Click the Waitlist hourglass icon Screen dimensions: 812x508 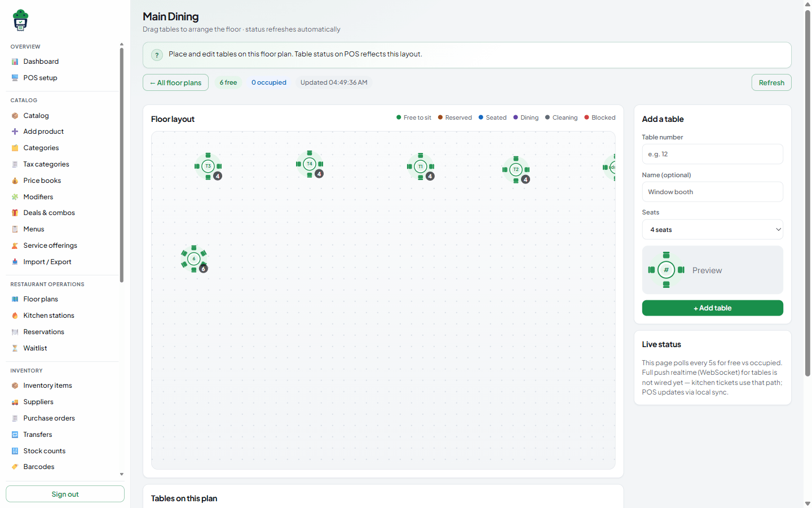pyautogui.click(x=15, y=348)
